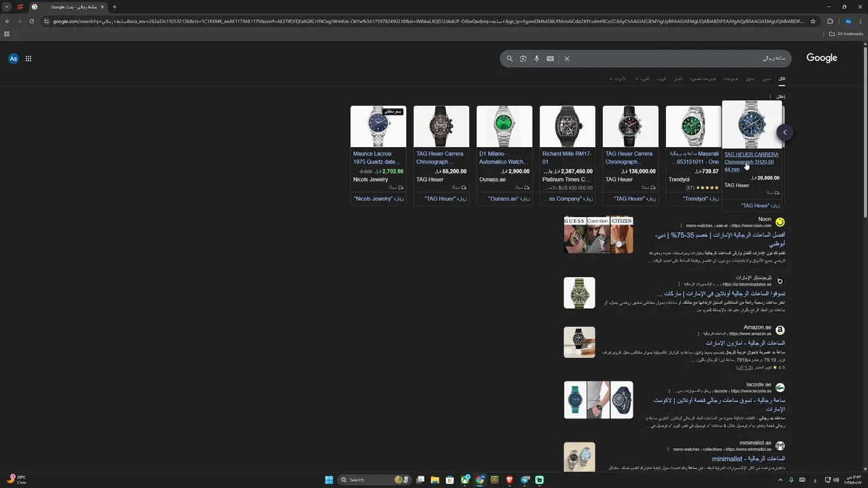Open D1 Milano green dial watch thumbnail
The height and width of the screenshot is (488, 868).
click(x=505, y=126)
